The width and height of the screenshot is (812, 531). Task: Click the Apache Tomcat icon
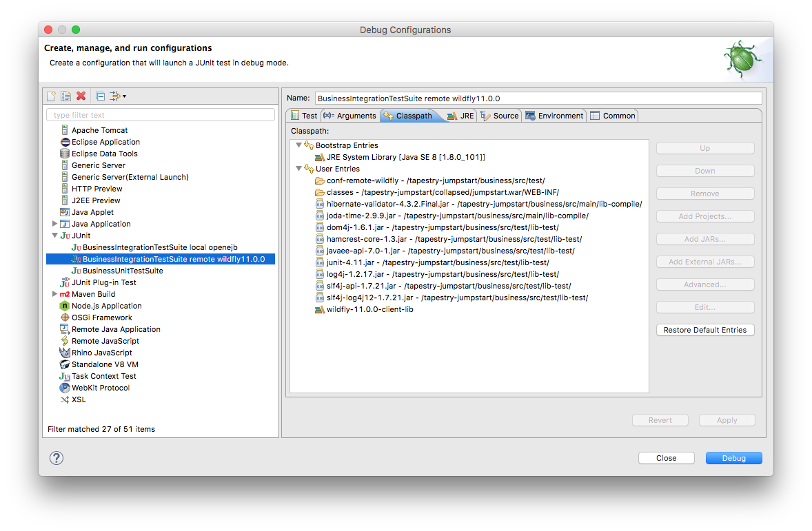(65, 130)
